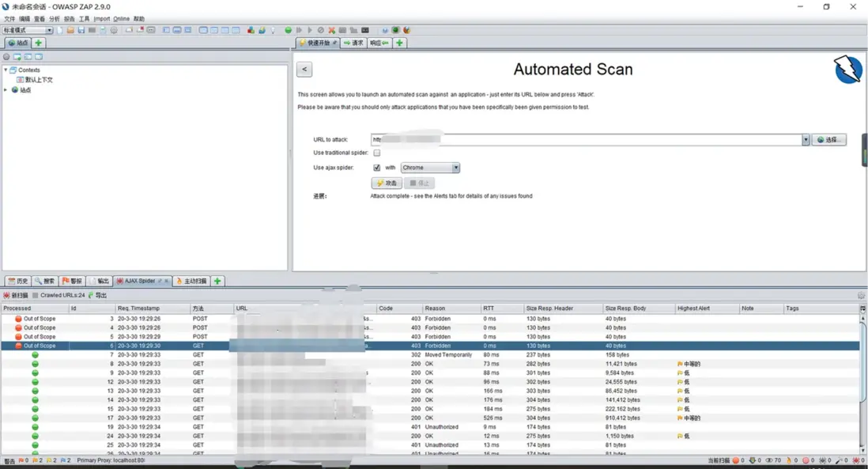This screenshot has width=868, height=469.
Task: Enable the Use traditional spider checkbox
Action: (x=377, y=153)
